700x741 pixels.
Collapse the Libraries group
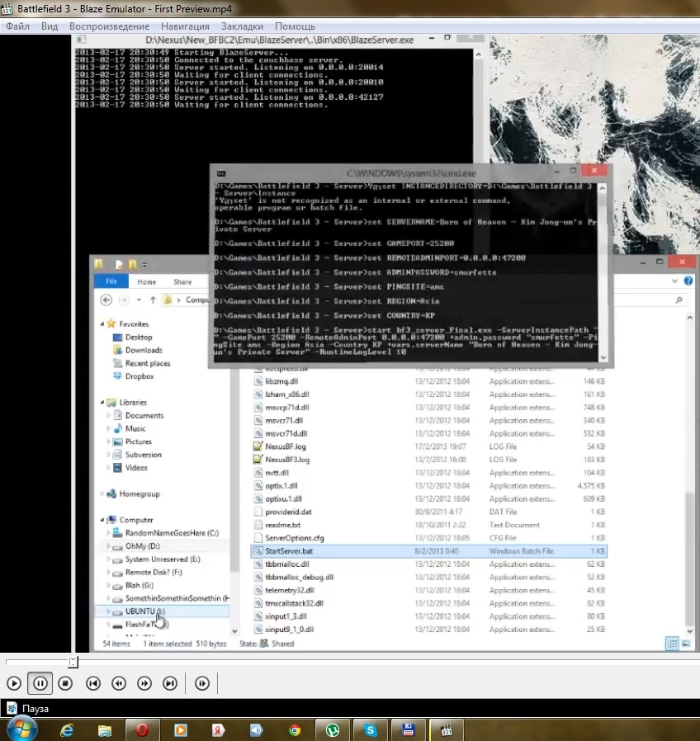(x=102, y=403)
